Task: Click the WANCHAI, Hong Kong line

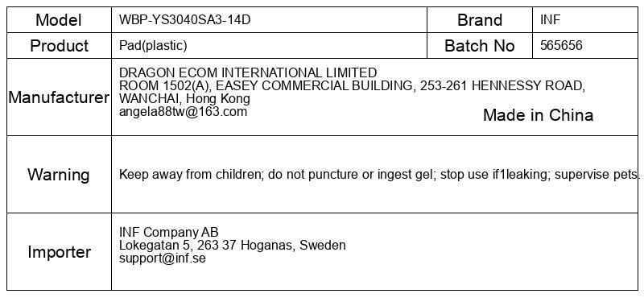Action: [x=184, y=98]
